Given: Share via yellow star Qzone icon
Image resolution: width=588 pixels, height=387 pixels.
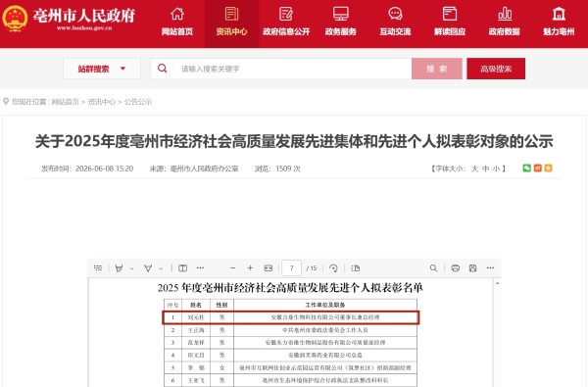Looking at the screenshot, I should point(548,168).
